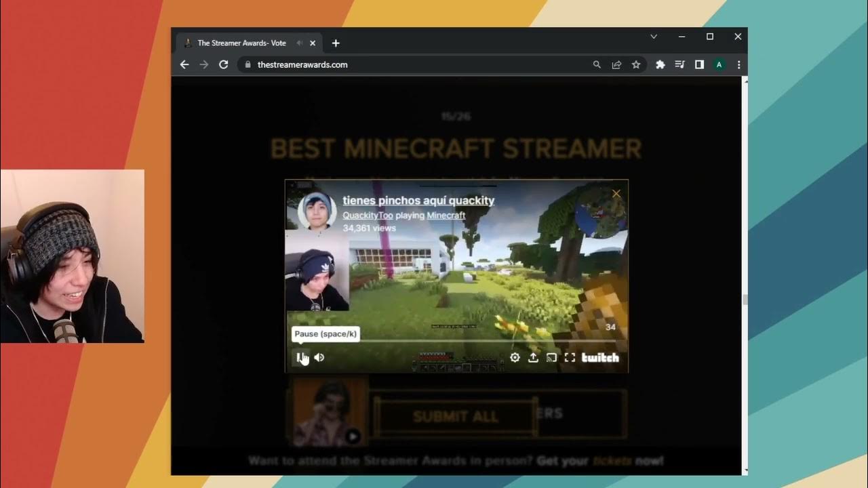Toggle the Chrome side panel

coord(699,64)
